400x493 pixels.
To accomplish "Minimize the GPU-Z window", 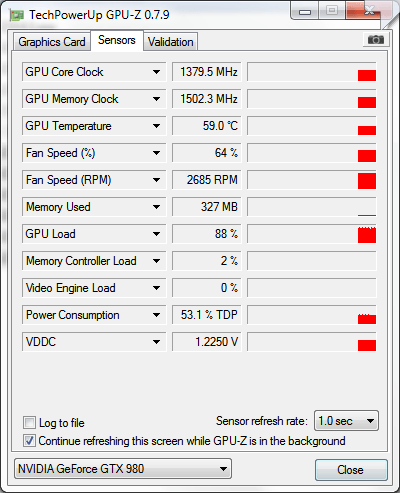I will pyautogui.click(x=305, y=12).
